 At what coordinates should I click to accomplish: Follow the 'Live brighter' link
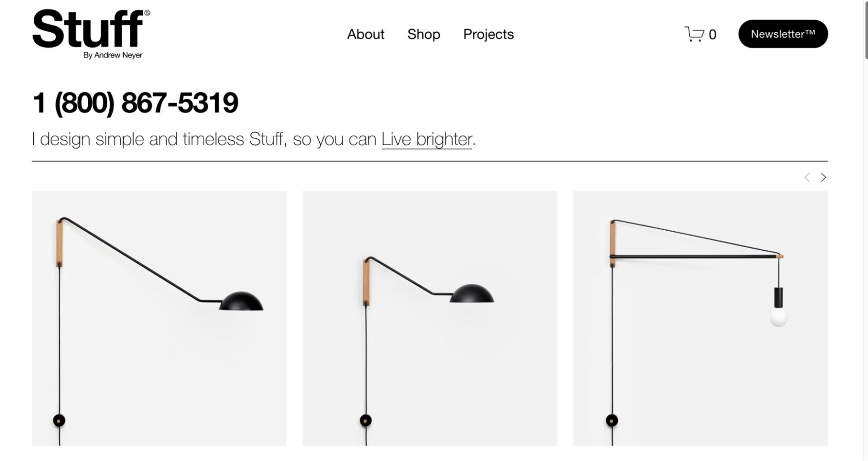(426, 139)
